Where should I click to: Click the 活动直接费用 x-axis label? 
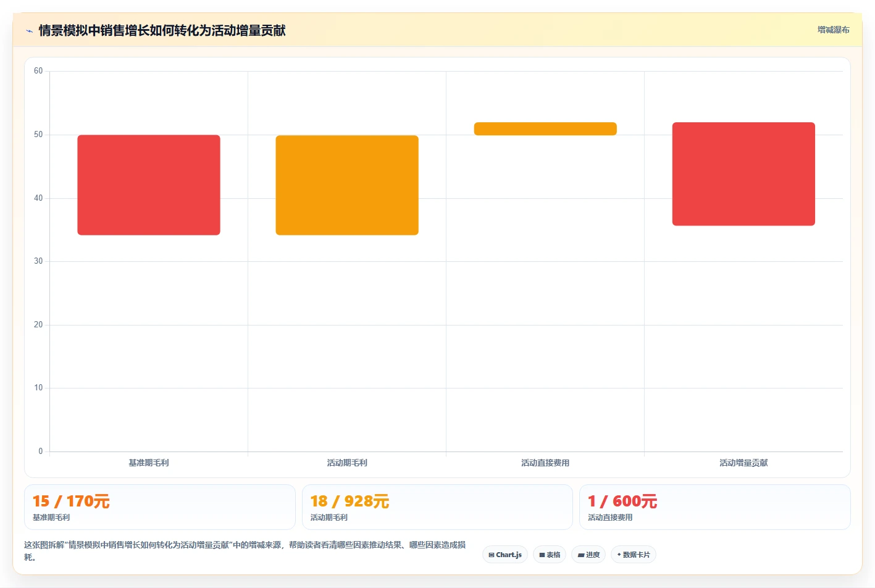pyautogui.click(x=545, y=463)
